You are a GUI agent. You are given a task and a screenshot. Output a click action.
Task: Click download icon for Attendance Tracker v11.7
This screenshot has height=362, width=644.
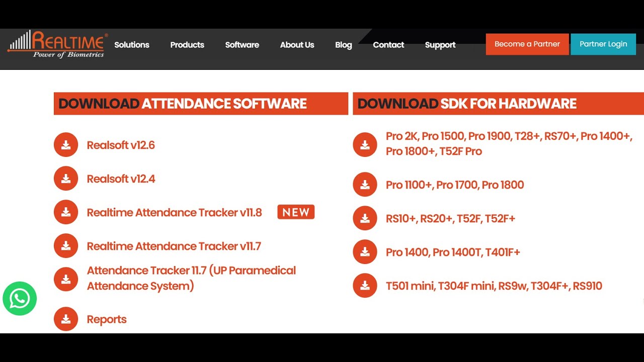(x=66, y=246)
